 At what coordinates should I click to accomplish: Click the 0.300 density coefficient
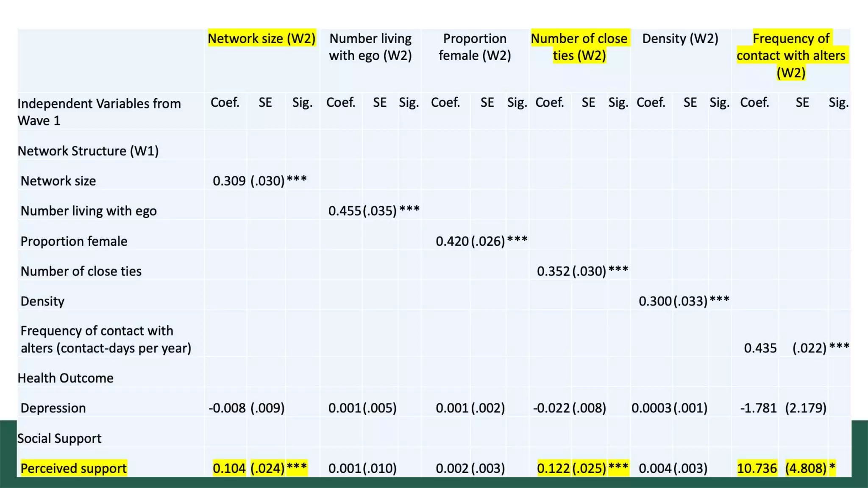tap(655, 301)
